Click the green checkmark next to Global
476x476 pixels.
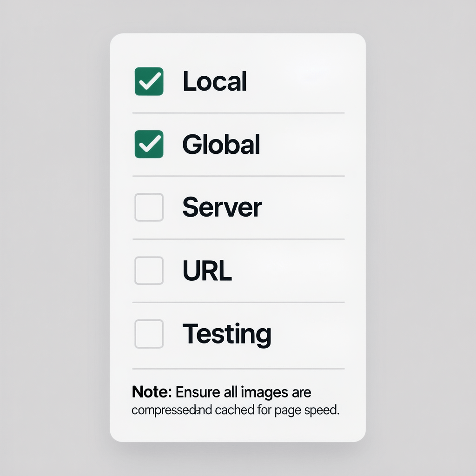pos(149,144)
